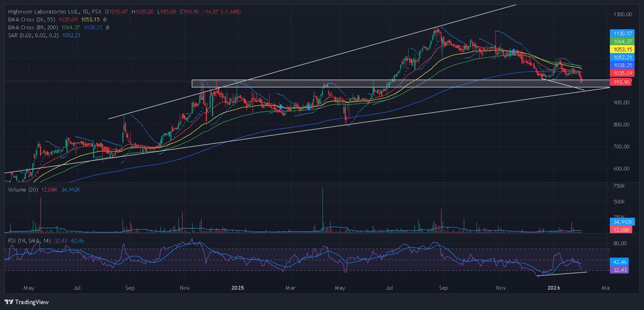Click the 2026 label on the time axis

(554, 288)
